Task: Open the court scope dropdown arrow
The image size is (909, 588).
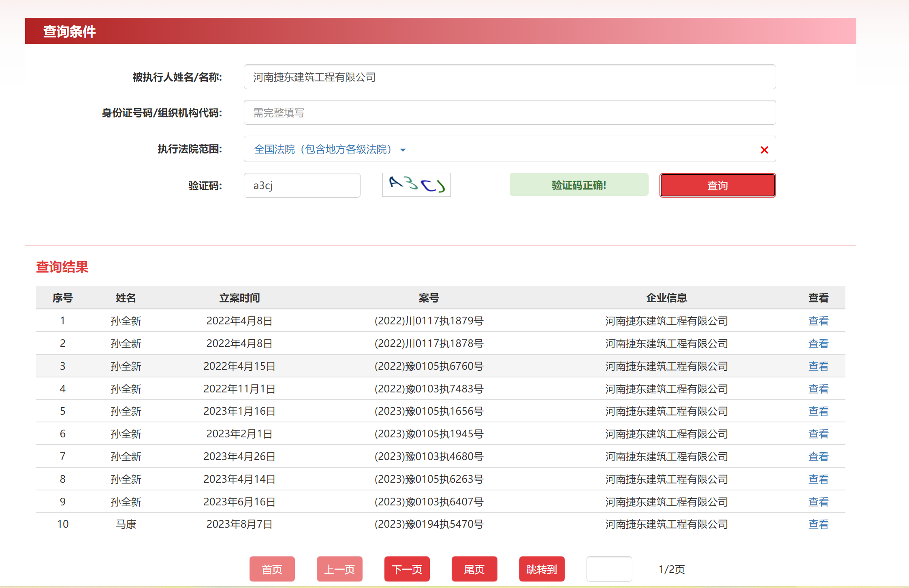Action: coord(403,150)
